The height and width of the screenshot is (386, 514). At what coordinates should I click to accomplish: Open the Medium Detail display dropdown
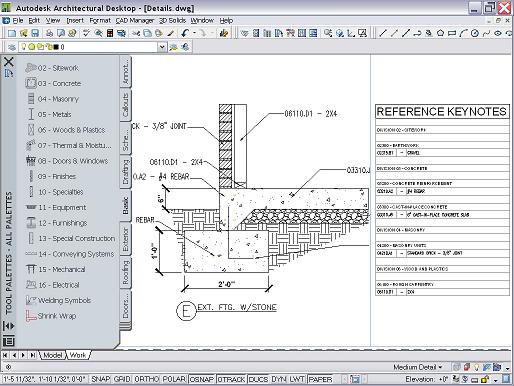click(418, 367)
